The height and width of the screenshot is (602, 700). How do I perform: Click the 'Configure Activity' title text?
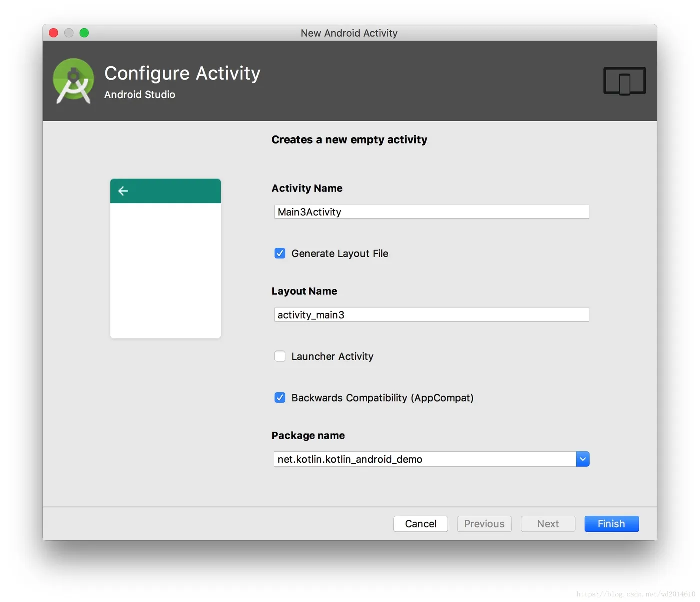tap(182, 73)
